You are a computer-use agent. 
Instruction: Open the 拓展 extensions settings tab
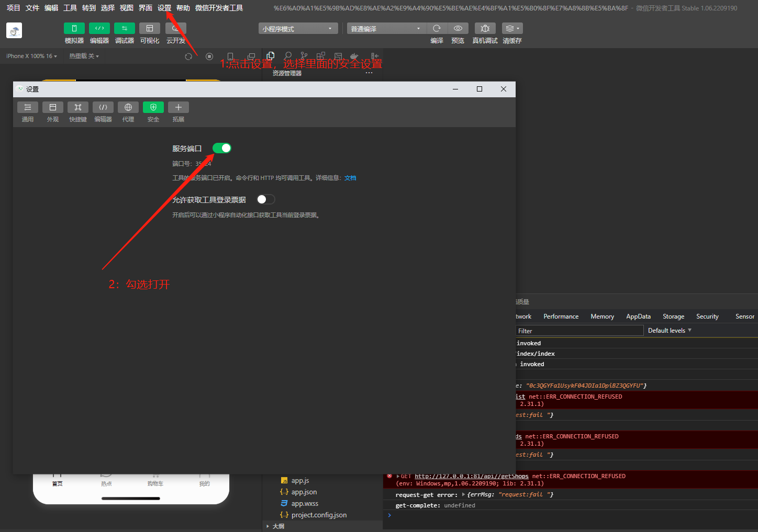178,108
